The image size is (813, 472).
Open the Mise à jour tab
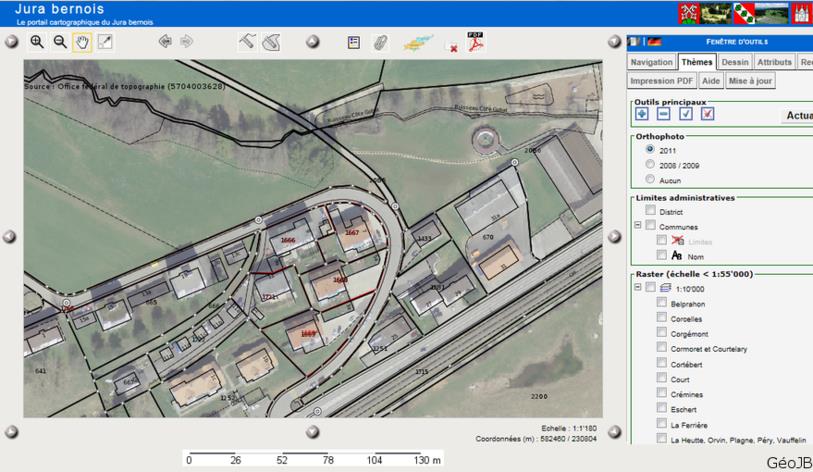(750, 81)
